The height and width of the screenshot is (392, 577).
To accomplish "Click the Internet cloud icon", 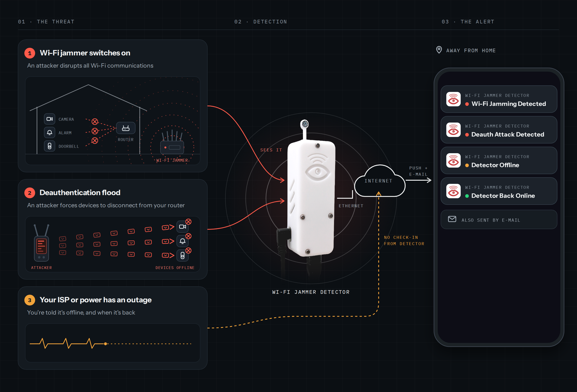I will [x=380, y=180].
